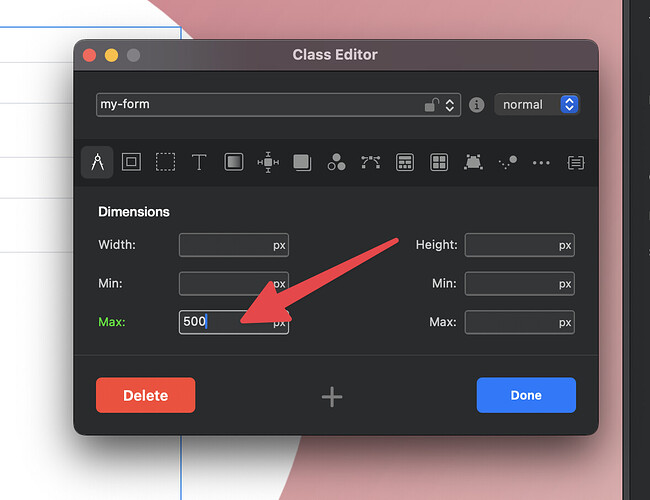The width and height of the screenshot is (650, 500).
Task: Open the background gradient icon tab
Action: coord(234,162)
